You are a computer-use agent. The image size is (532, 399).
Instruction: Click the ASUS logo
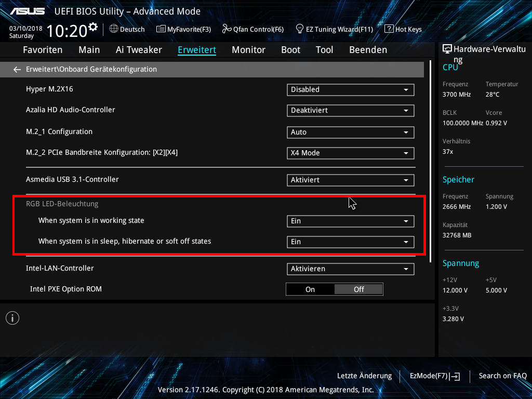pyautogui.click(x=27, y=11)
